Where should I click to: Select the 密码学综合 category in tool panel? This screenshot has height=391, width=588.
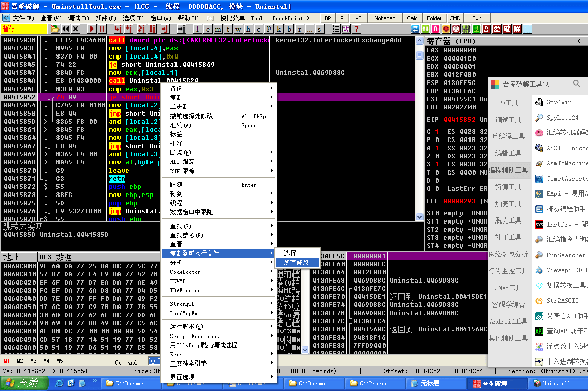(x=508, y=304)
